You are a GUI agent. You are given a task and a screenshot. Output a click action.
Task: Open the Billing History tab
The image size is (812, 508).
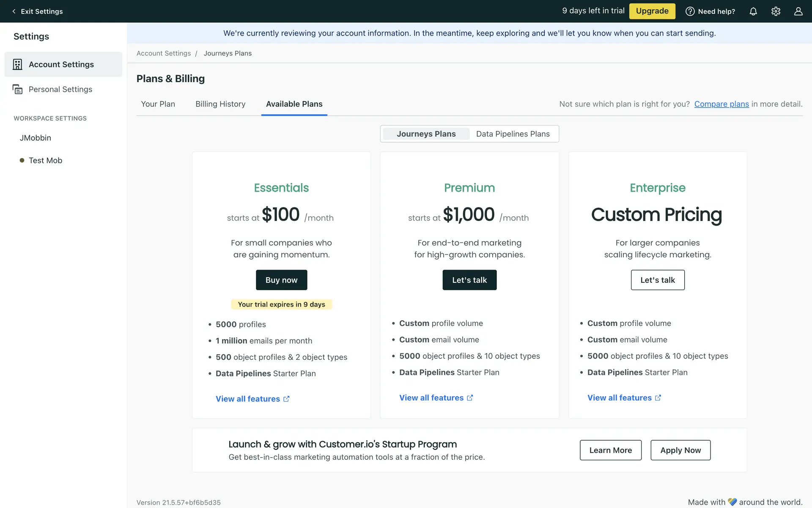pyautogui.click(x=220, y=104)
